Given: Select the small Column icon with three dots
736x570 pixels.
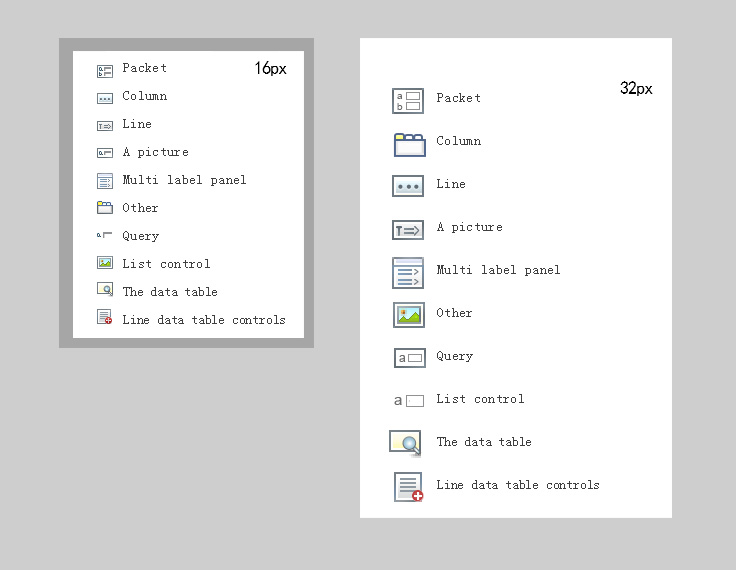Looking at the screenshot, I should pos(105,99).
